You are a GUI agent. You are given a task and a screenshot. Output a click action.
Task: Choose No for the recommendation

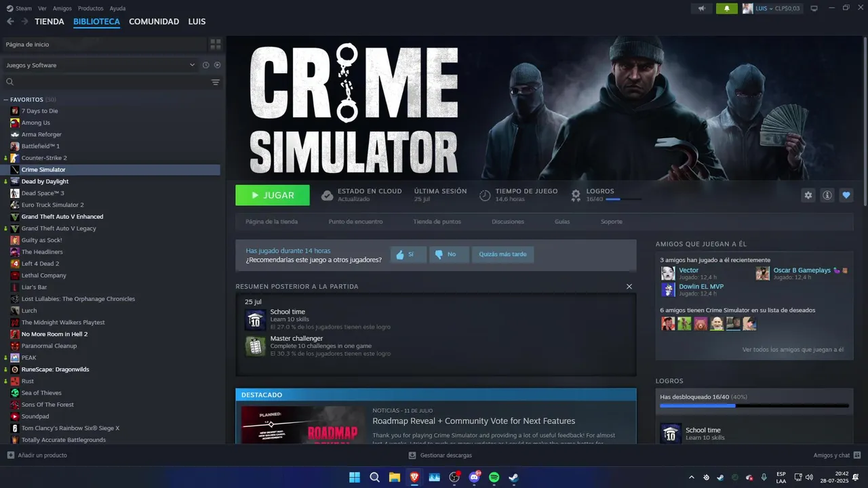point(448,254)
